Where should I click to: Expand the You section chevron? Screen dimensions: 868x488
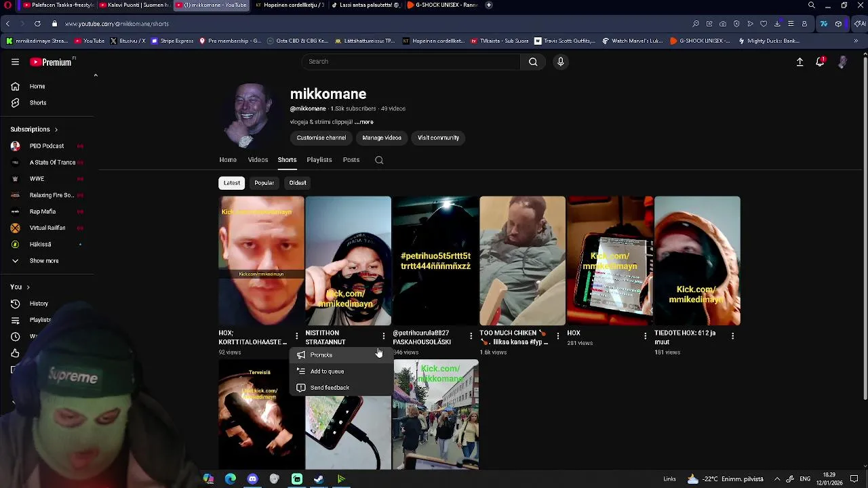[28, 287]
